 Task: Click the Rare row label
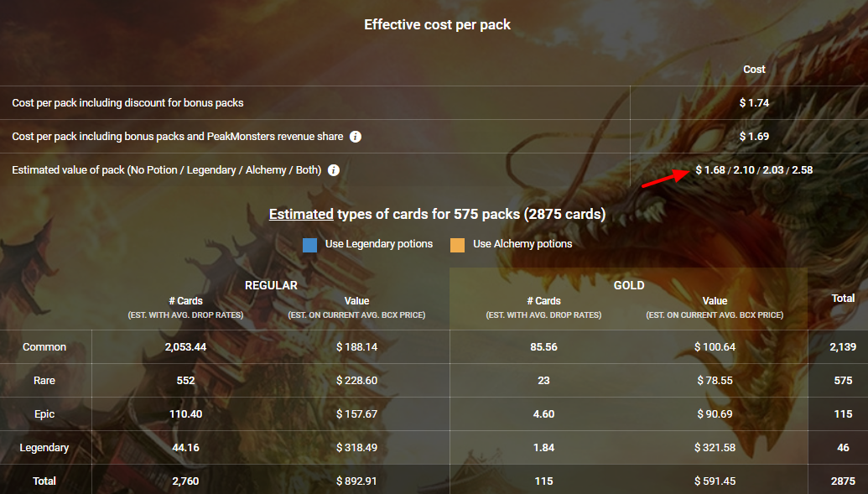coord(44,381)
